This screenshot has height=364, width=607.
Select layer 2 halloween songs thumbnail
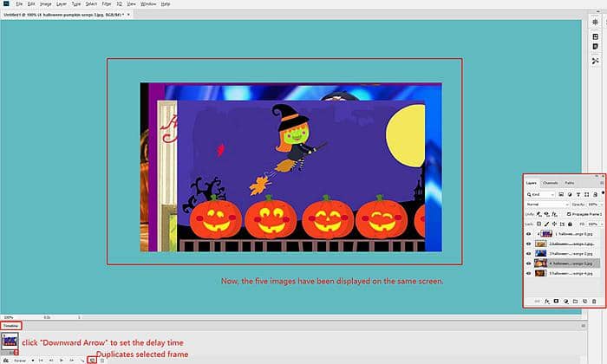click(541, 244)
